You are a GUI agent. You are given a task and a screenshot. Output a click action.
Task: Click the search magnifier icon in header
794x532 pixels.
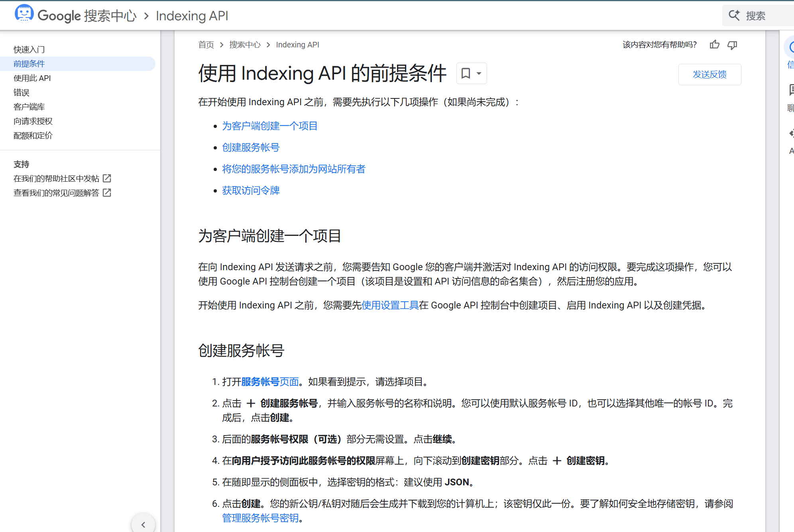click(x=734, y=16)
